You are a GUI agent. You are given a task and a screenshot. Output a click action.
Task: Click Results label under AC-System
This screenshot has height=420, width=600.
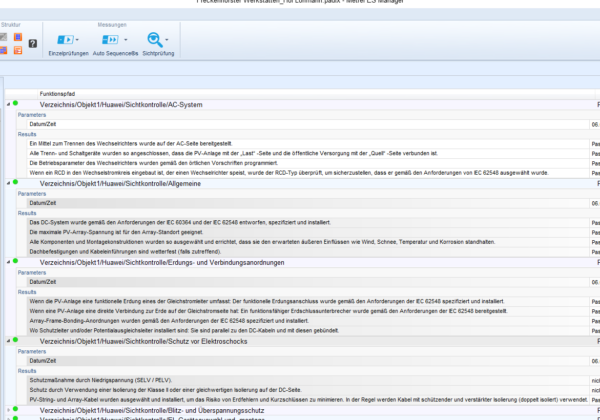27,134
